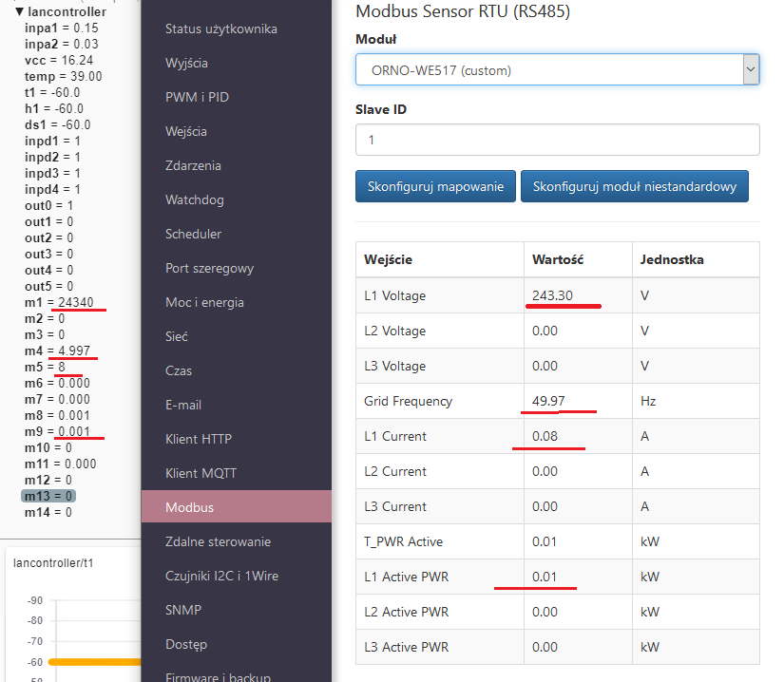Select the Klient MQTT menu item

pos(201,473)
